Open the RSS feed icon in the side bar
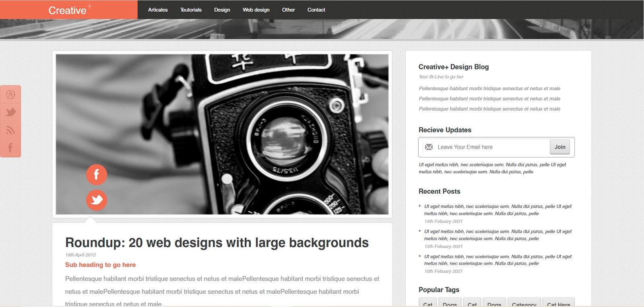Viewport: 644px width, 307px height. [10, 130]
